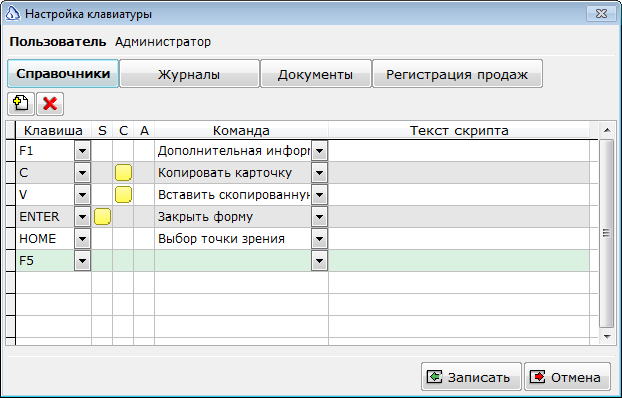The width and height of the screenshot is (622, 398).
Task: Open key dropdown for F1 row
Action: (x=83, y=151)
